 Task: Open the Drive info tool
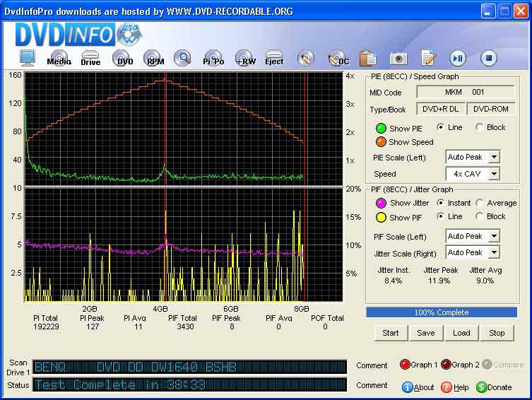[x=90, y=58]
